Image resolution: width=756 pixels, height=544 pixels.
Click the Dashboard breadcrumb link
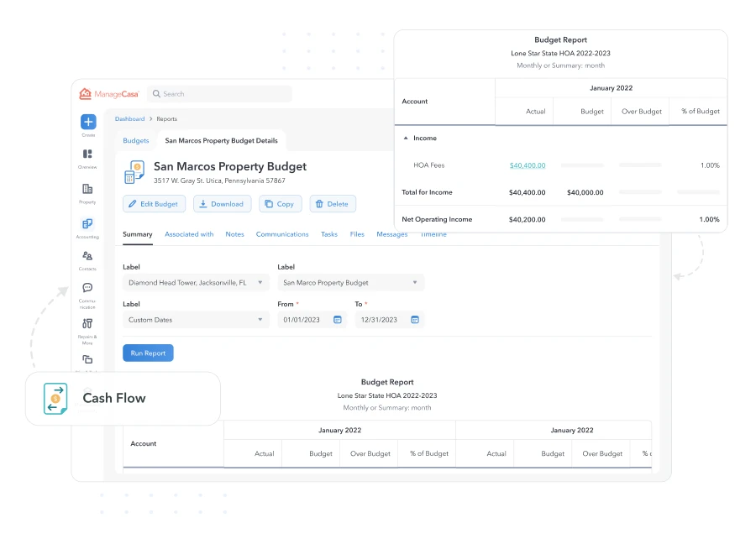pos(129,119)
